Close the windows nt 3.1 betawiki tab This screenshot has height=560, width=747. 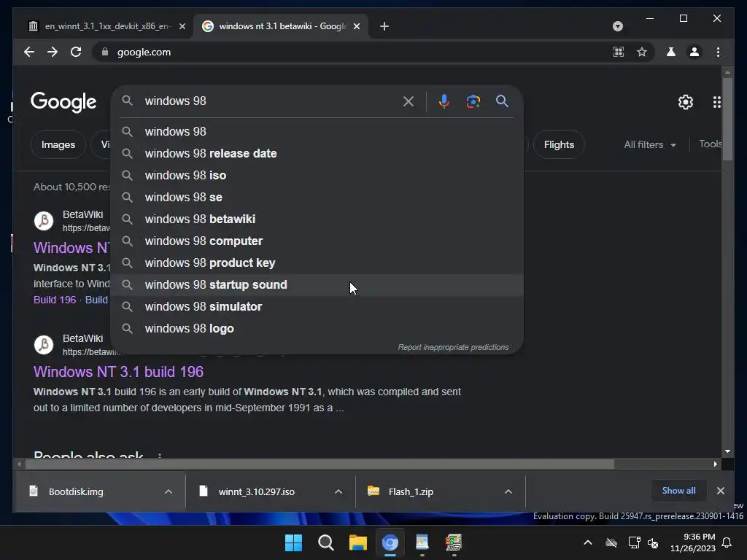[x=357, y=26]
